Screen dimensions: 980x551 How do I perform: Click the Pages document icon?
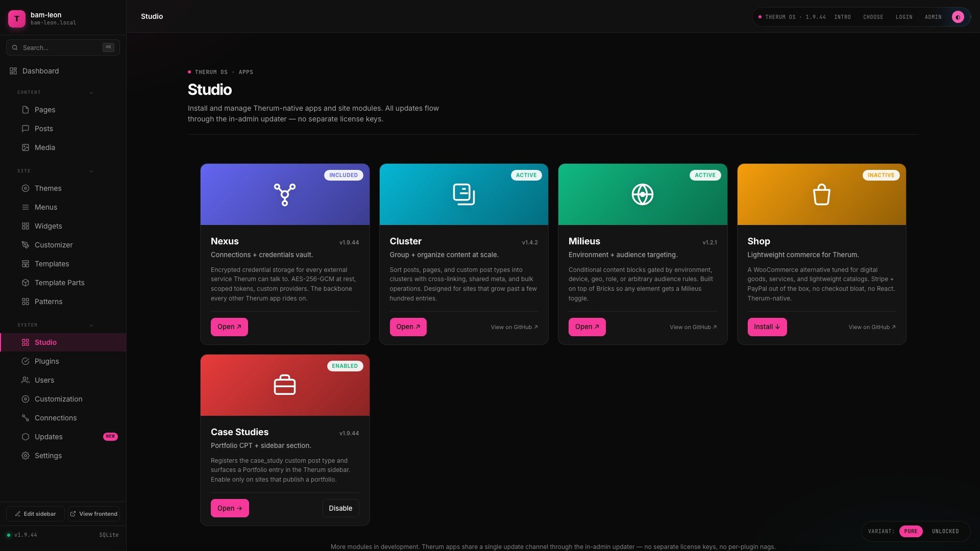coord(26,110)
